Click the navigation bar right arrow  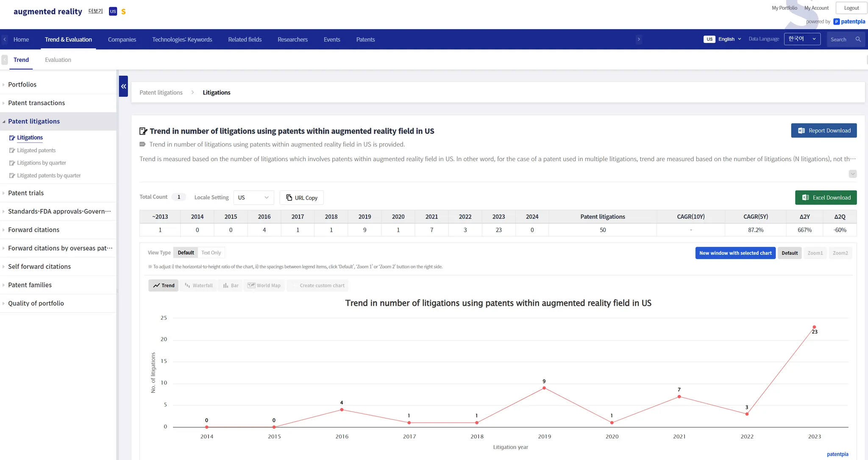(639, 39)
